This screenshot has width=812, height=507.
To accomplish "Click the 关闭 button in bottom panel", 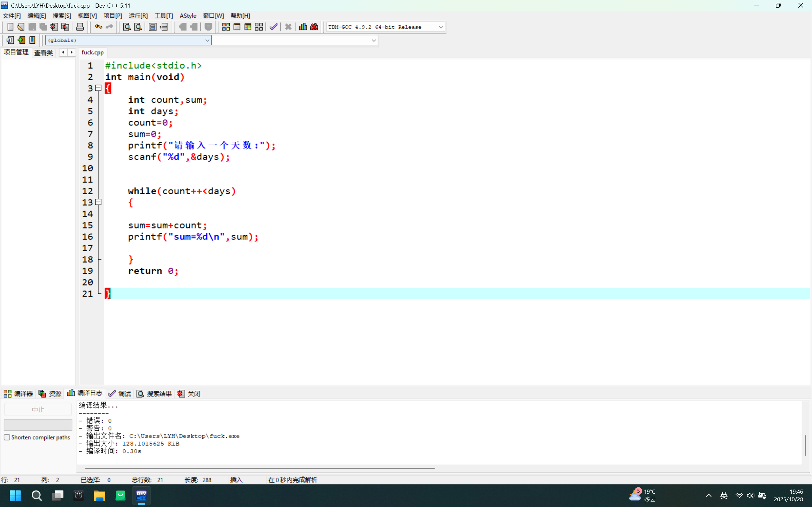I will point(189,394).
